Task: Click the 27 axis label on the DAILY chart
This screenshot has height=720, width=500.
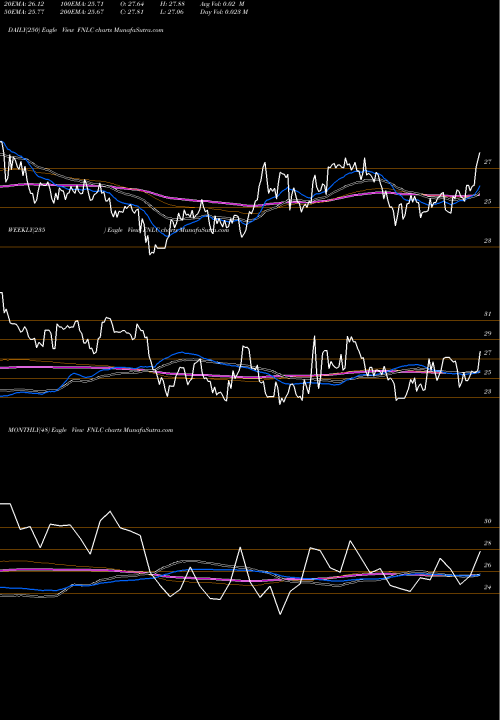Action: (488, 162)
